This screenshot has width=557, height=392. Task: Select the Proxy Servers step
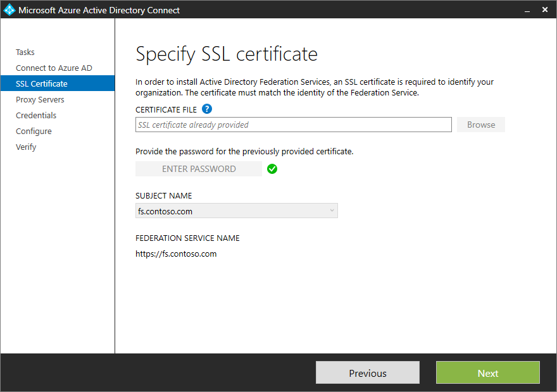[x=40, y=99]
